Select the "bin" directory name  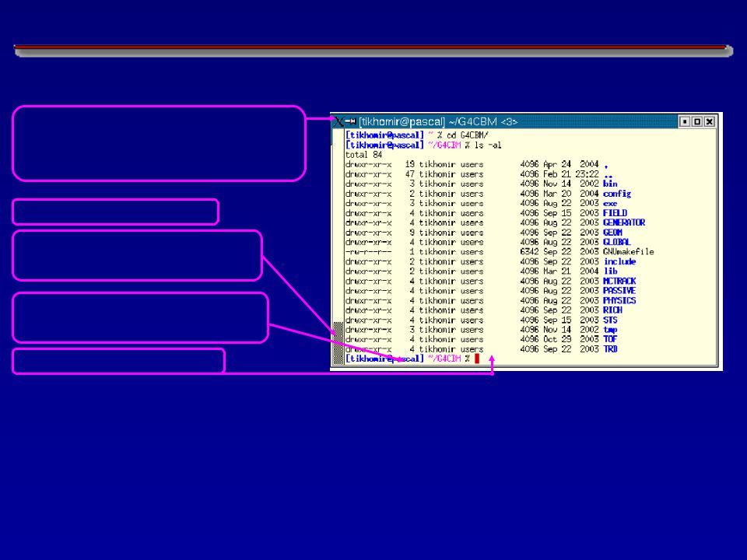[x=610, y=184]
